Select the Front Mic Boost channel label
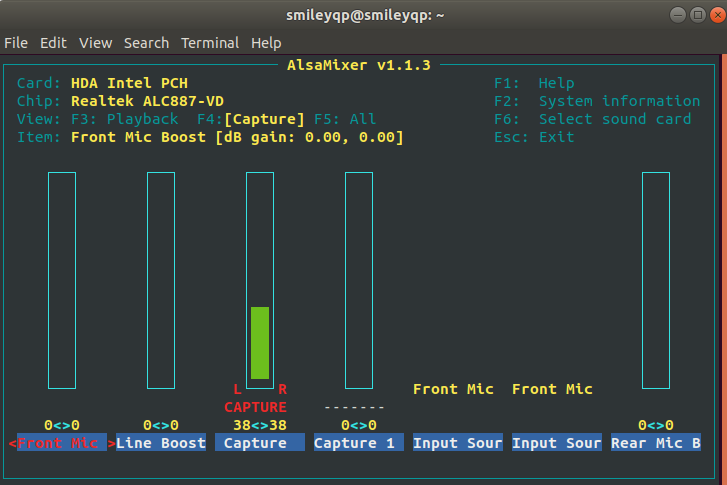The height and width of the screenshot is (485, 727). (62, 443)
